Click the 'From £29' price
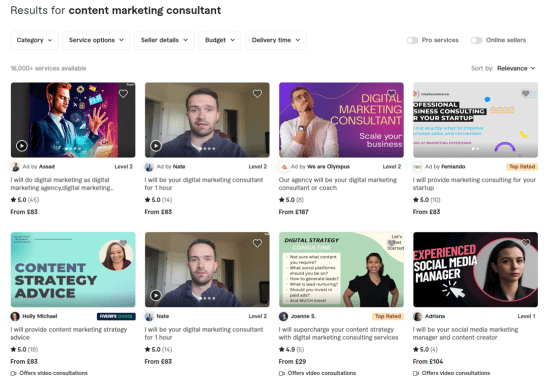This screenshot has height=378, width=551. click(x=292, y=361)
